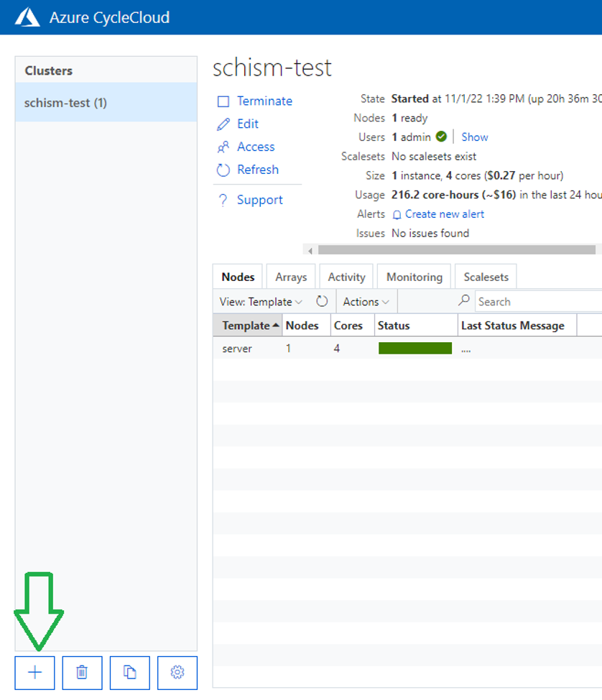Switch to the Arrays tab
Viewport: 602px width, 700px height.
click(291, 277)
